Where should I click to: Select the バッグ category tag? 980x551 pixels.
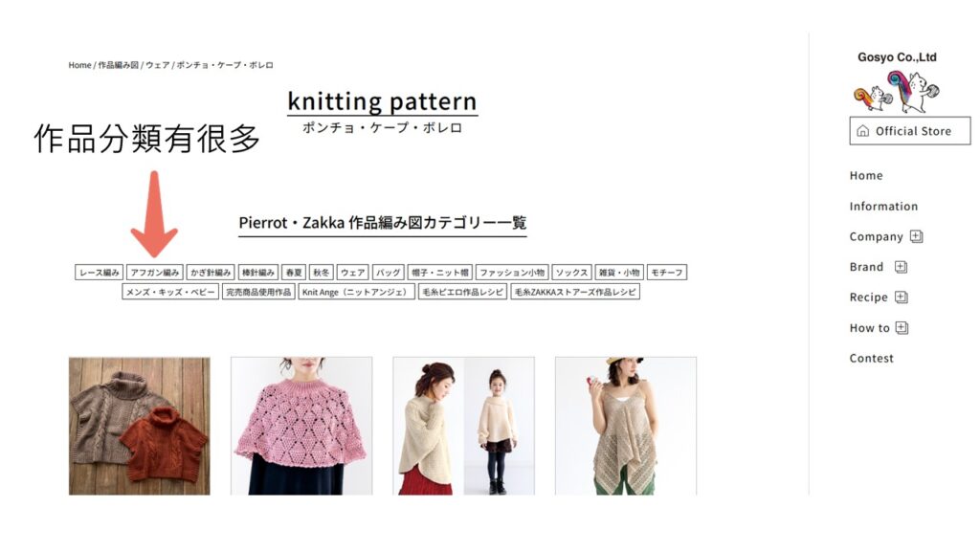point(389,273)
